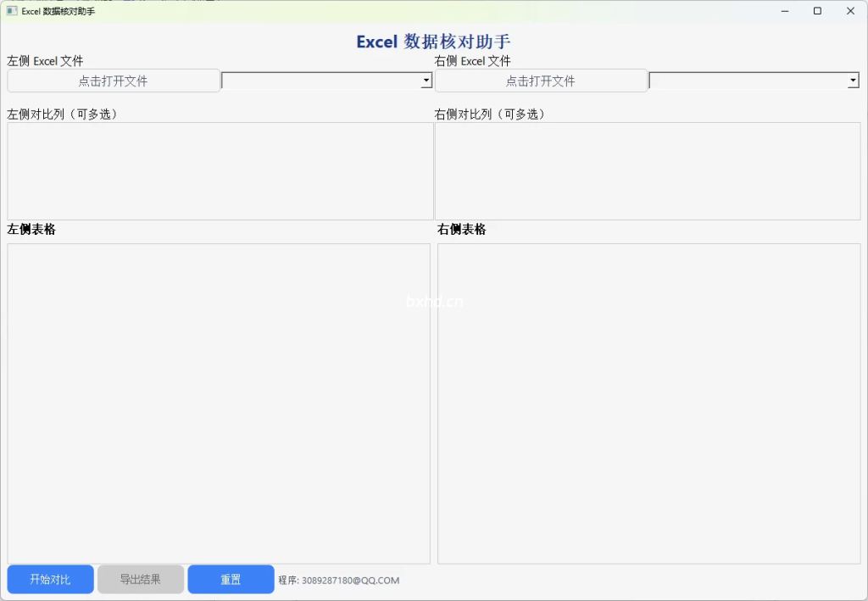This screenshot has width=868, height=601.
Task: Click the 右侧对比列 column list box
Action: click(x=648, y=171)
